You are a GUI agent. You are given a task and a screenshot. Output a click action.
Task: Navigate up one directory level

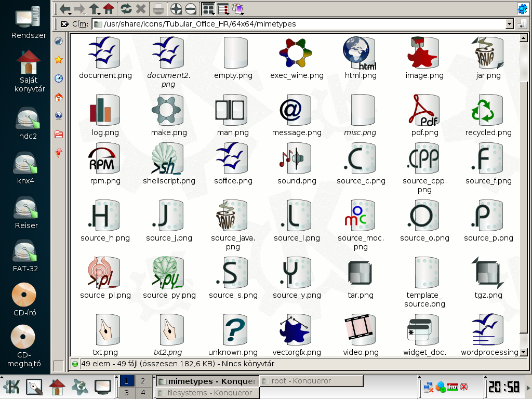(95, 9)
